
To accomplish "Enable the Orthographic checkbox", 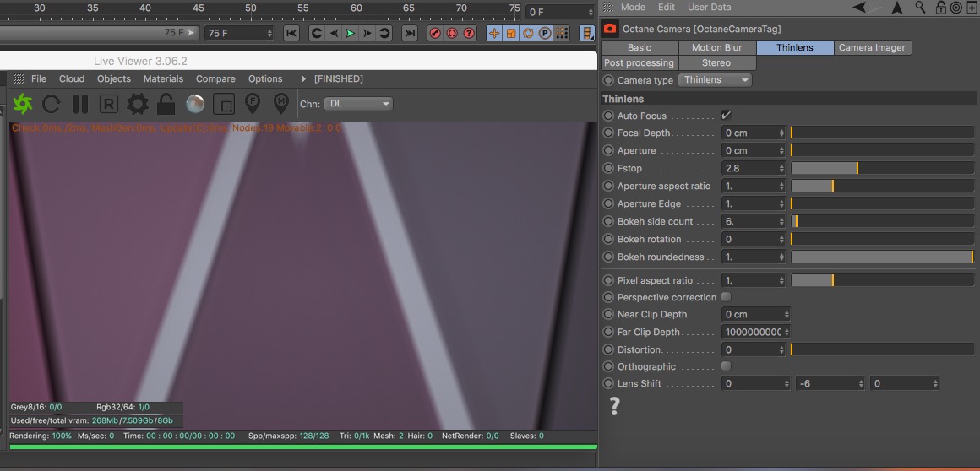I will (726, 366).
